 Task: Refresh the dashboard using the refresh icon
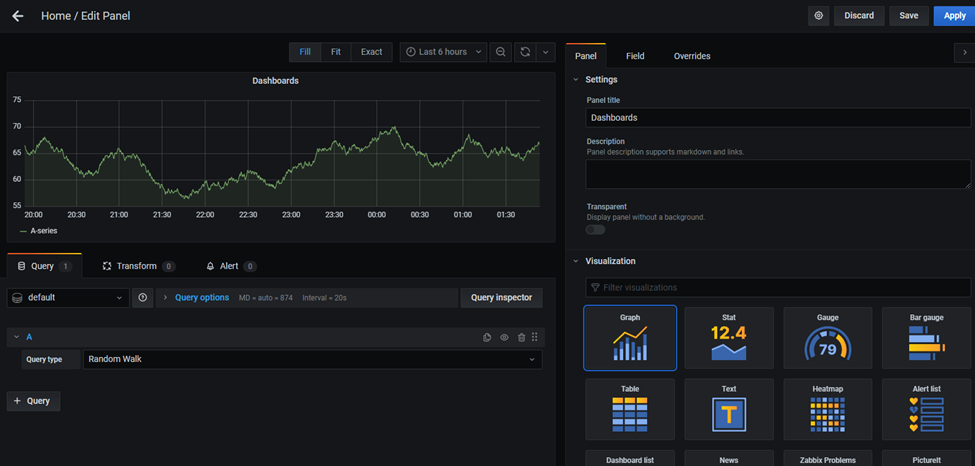point(524,52)
